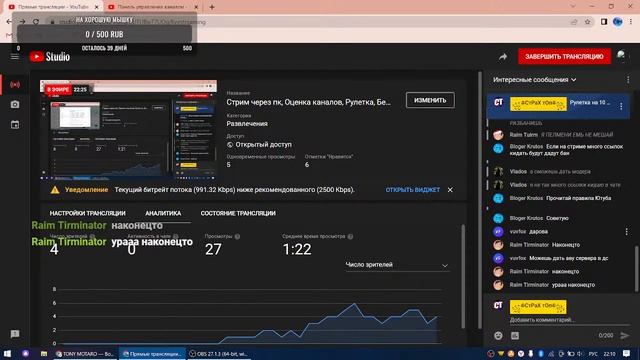Click the Windows Start button
This screenshot has height=360, width=640.
click(7, 353)
